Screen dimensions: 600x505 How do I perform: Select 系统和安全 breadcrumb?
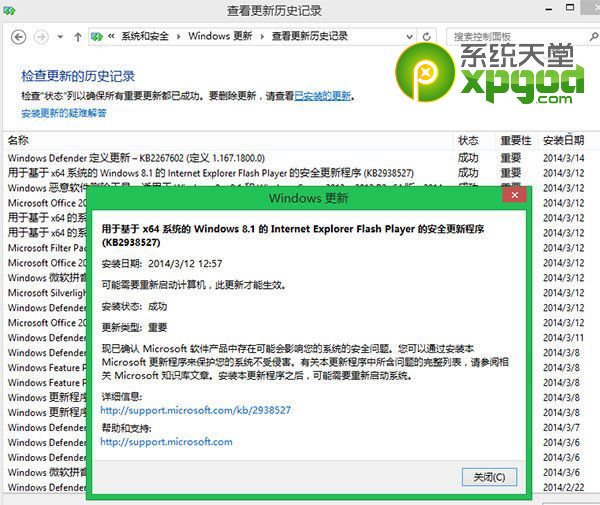pyautogui.click(x=145, y=36)
